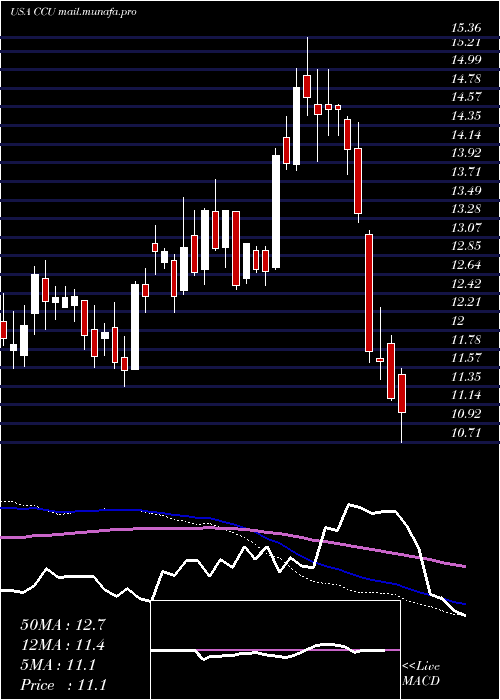
Task: Click the 14.78 price axis label
Action: click(x=466, y=79)
